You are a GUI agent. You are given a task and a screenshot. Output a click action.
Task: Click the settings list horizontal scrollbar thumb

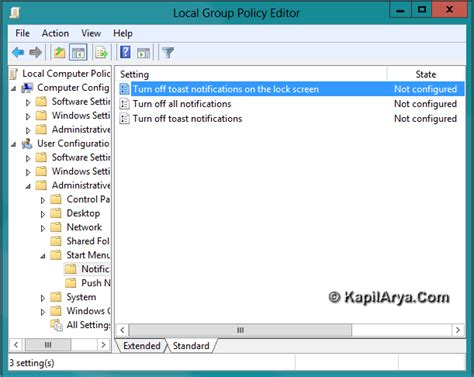pyautogui.click(x=240, y=330)
